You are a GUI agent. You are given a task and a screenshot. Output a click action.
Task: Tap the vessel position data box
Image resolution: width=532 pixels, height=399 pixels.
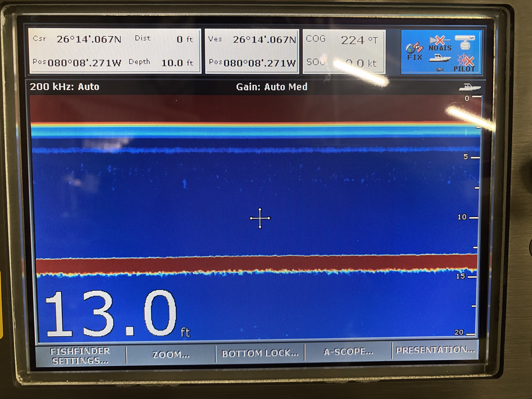[252, 51]
